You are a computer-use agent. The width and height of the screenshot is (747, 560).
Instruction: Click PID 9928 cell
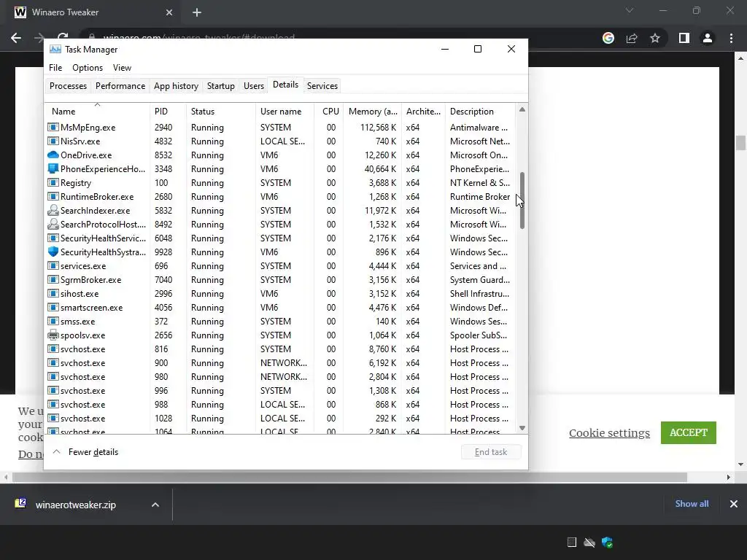coord(163,252)
